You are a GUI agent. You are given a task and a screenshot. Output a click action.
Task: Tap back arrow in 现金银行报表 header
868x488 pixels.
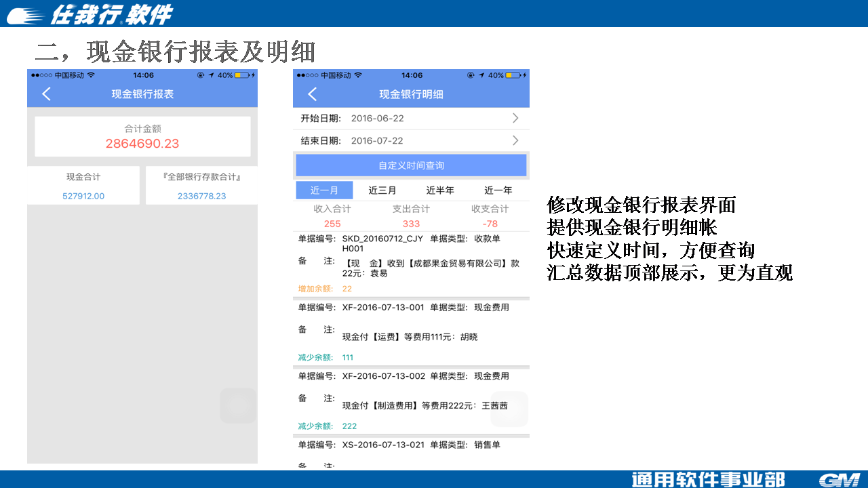tap(46, 94)
